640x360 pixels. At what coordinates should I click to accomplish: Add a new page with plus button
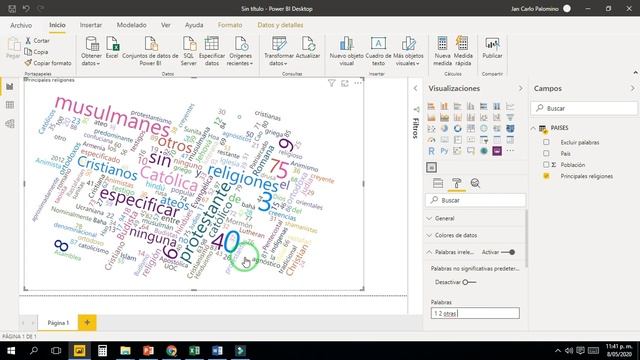pyautogui.click(x=87, y=322)
